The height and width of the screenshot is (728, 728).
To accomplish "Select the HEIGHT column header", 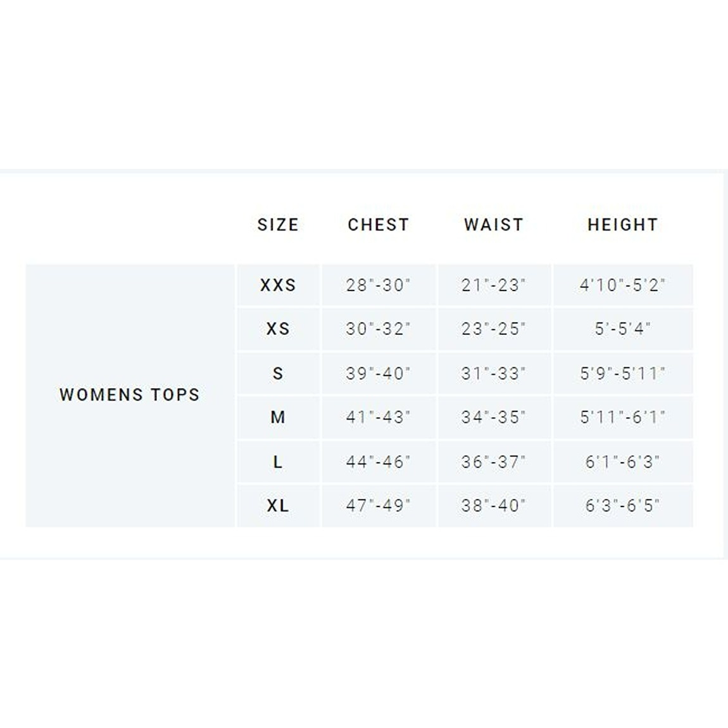I will pos(623,225).
